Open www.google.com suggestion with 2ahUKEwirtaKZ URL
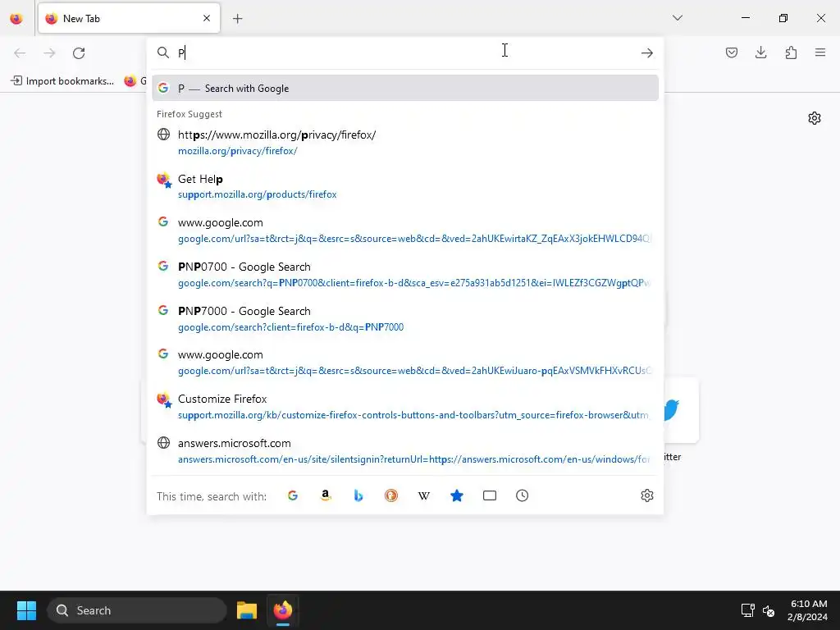 pos(405,231)
